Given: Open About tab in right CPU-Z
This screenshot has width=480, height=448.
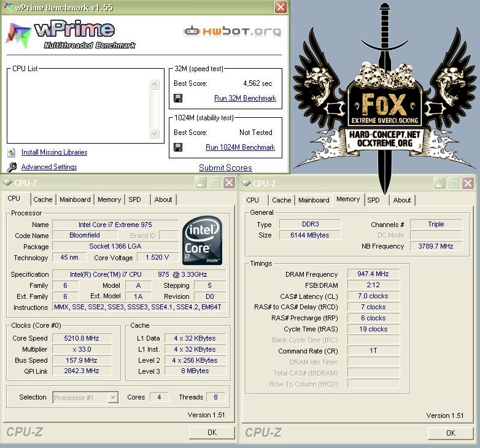Looking at the screenshot, I should point(402,200).
